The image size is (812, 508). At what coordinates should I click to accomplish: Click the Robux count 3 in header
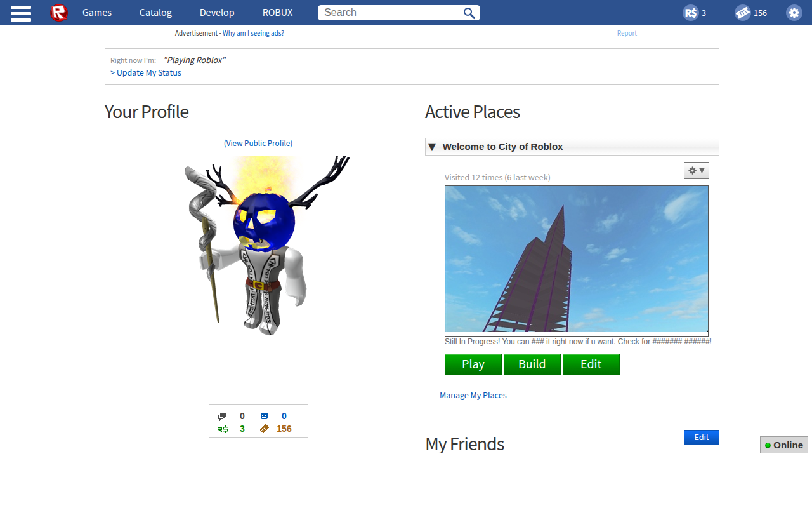704,13
